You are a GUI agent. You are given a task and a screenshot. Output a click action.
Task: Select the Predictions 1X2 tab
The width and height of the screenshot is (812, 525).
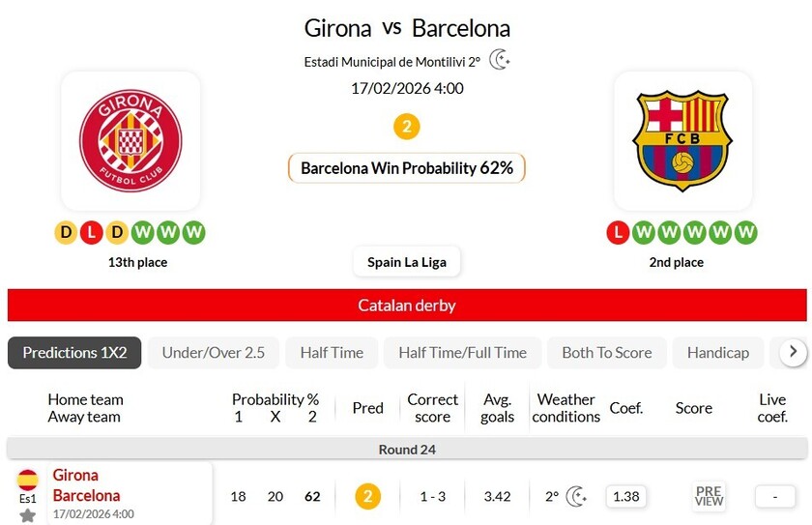tap(74, 353)
